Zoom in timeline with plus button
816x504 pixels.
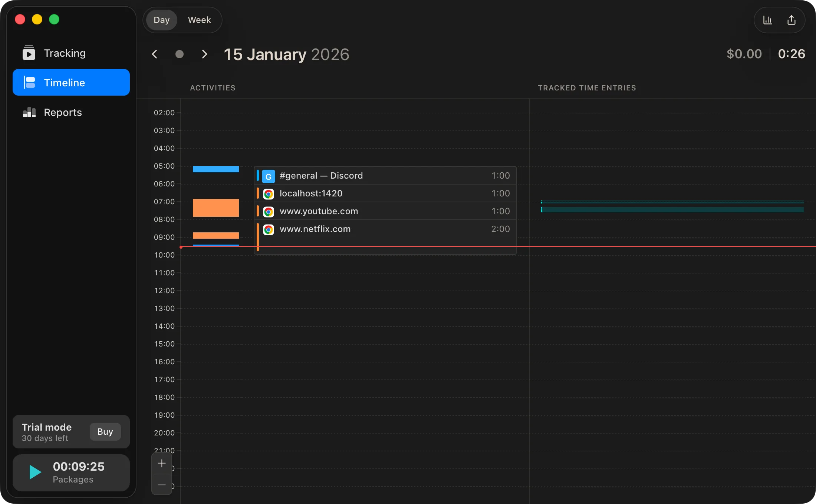coord(162,463)
